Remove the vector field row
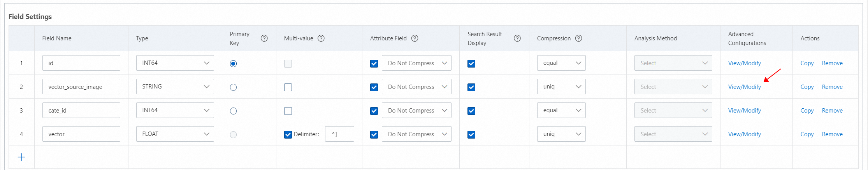 pos(832,134)
